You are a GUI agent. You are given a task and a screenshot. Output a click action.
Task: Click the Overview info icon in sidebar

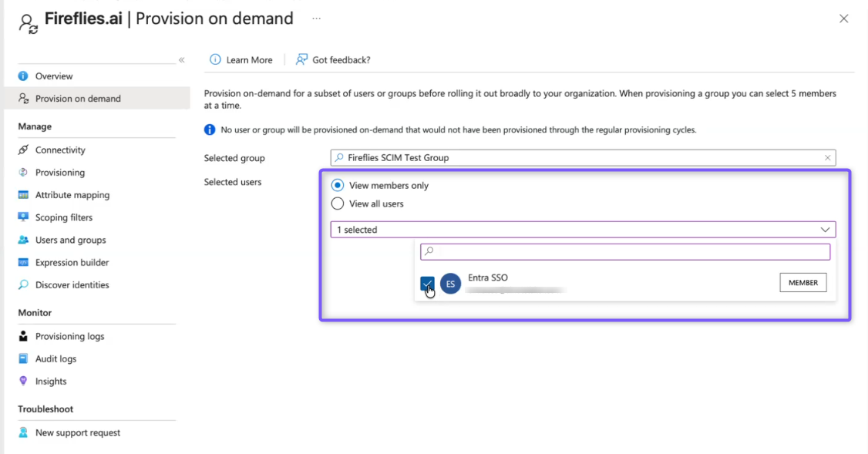point(22,76)
